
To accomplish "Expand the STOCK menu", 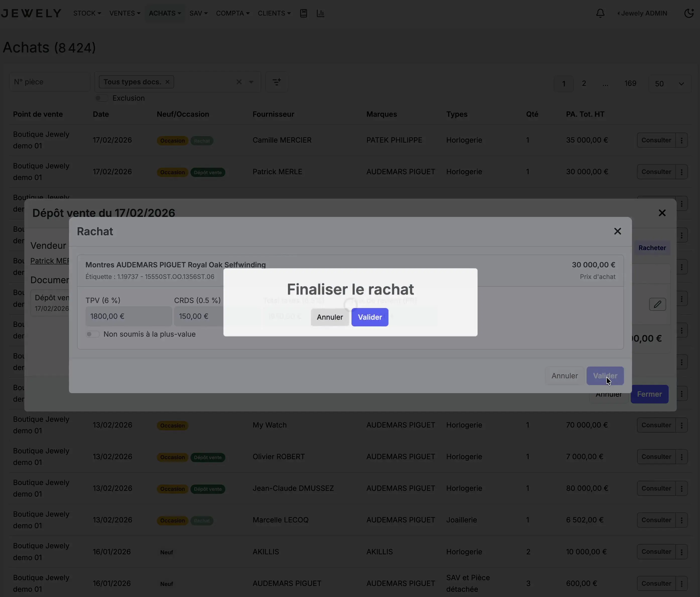I will [x=87, y=13].
